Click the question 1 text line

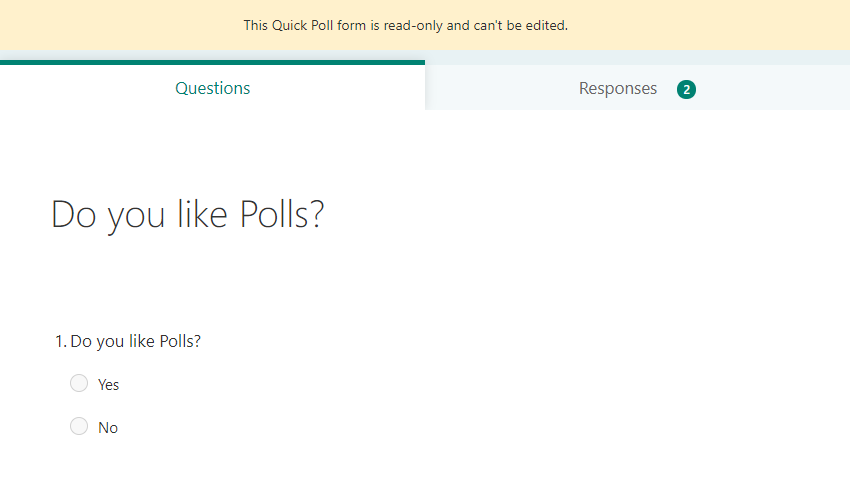[135, 341]
